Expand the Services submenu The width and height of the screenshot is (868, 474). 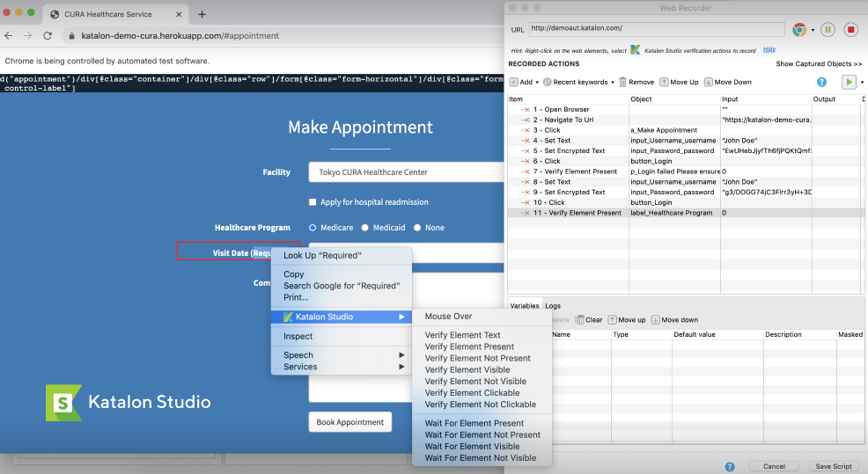tap(342, 367)
